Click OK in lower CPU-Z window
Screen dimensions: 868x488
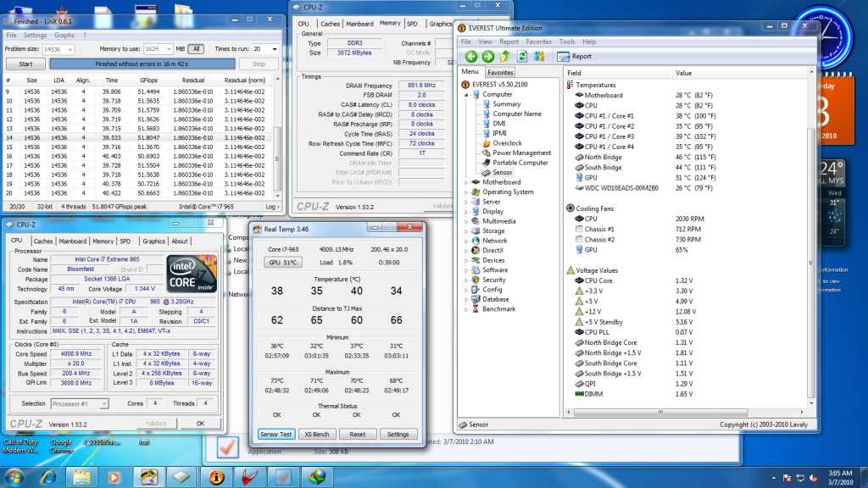200,424
